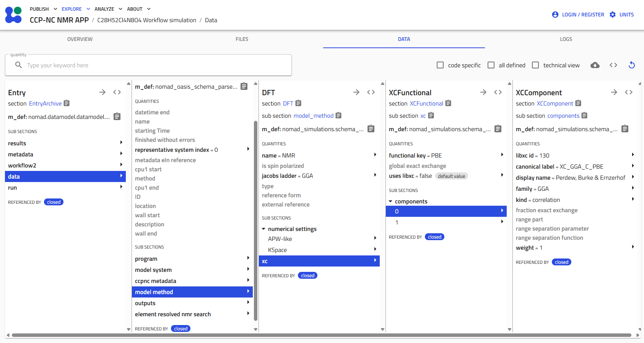Open the EntryArchive section link
Image resolution: width=644 pixels, height=343 pixels.
click(x=45, y=103)
